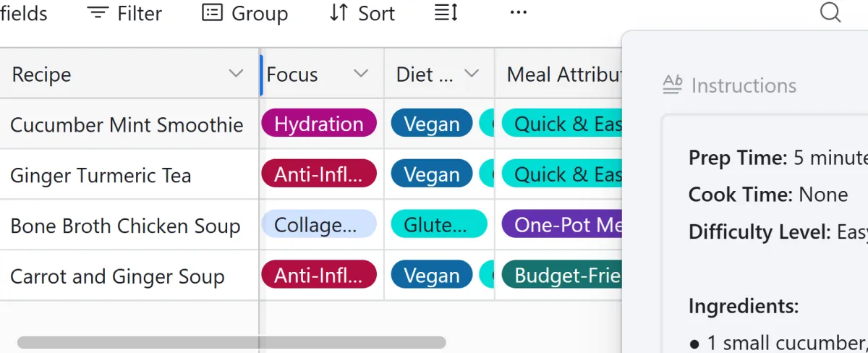Open the three-dots more options menu
The height and width of the screenshot is (353, 868).
click(x=519, y=12)
